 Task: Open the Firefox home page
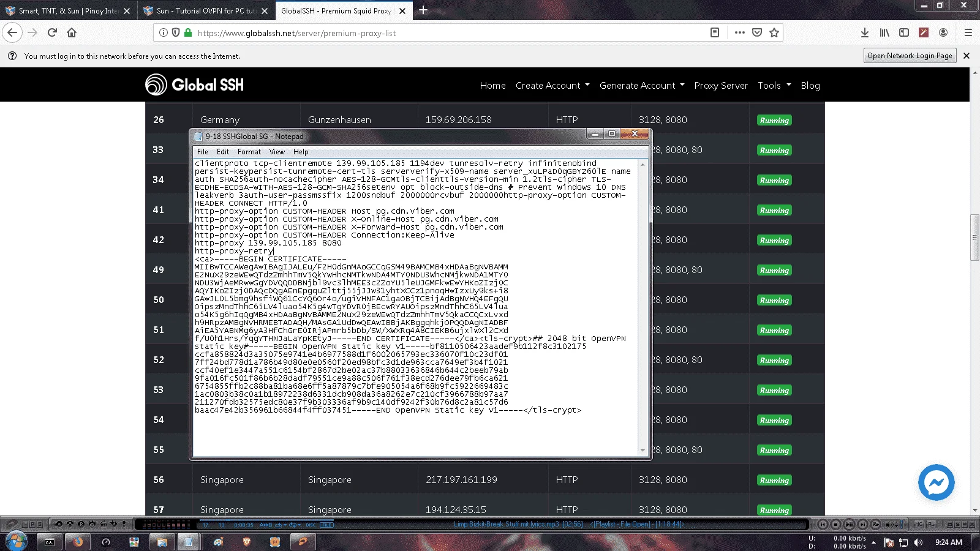click(72, 32)
